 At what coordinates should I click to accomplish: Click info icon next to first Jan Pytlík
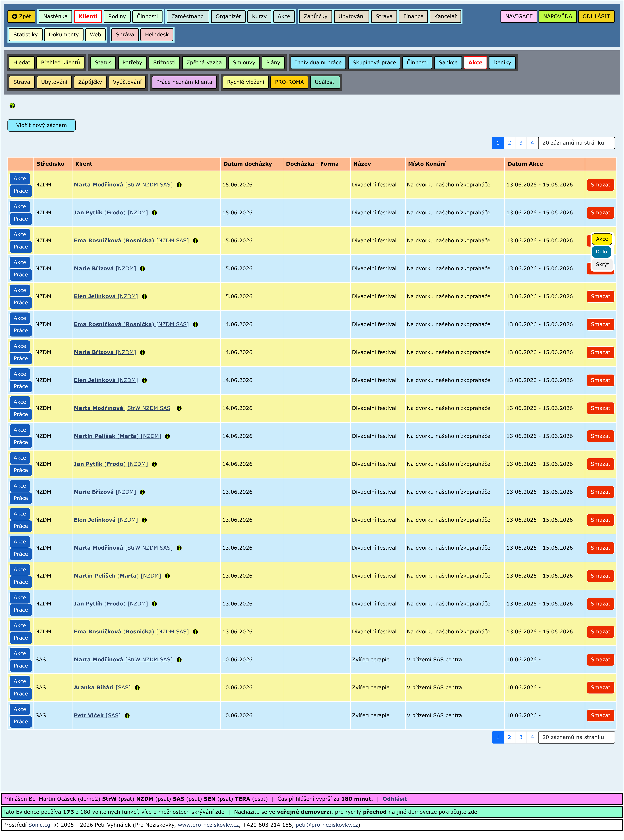155,213
